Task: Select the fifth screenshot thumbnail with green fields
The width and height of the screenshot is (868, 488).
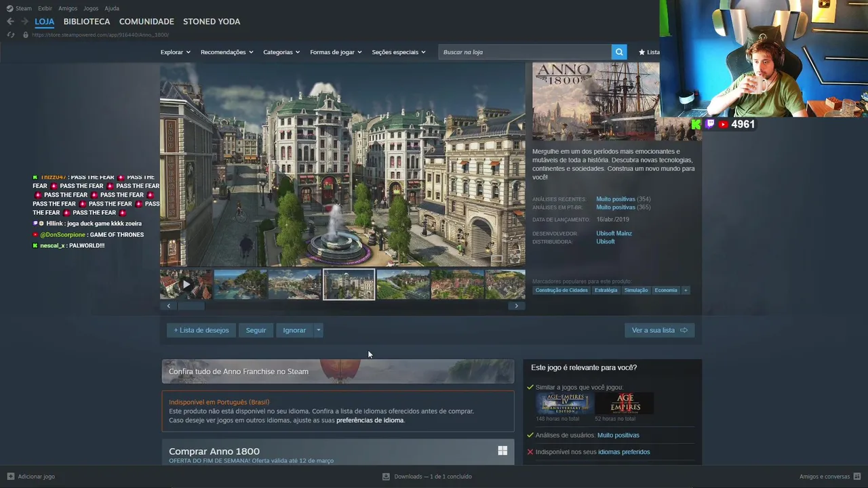Action: (x=403, y=285)
